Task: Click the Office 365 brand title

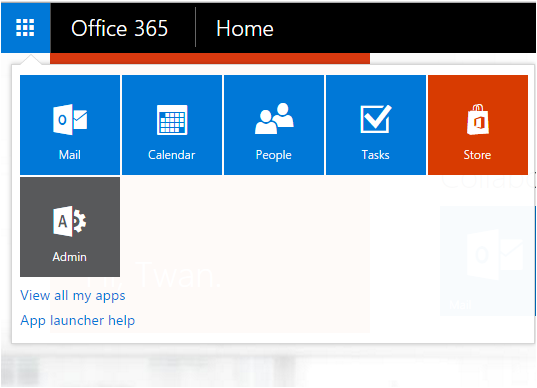Action: [120, 28]
